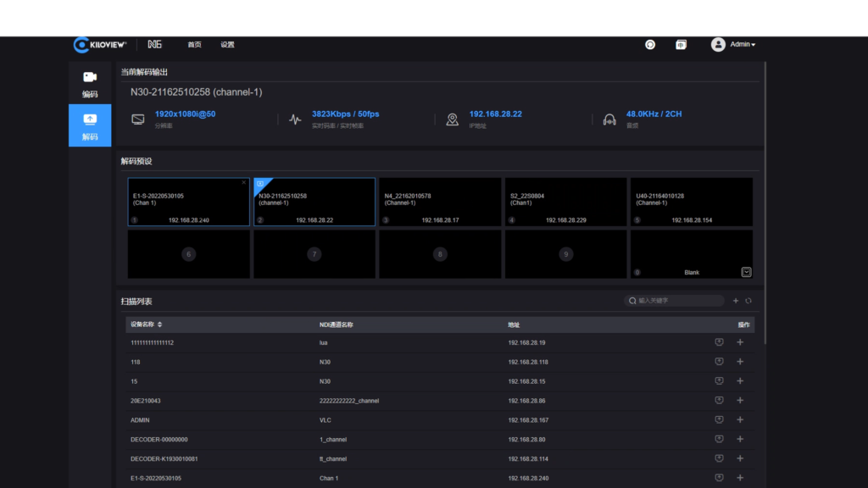Close preset E1-S-20220530105 with its X

(243, 183)
